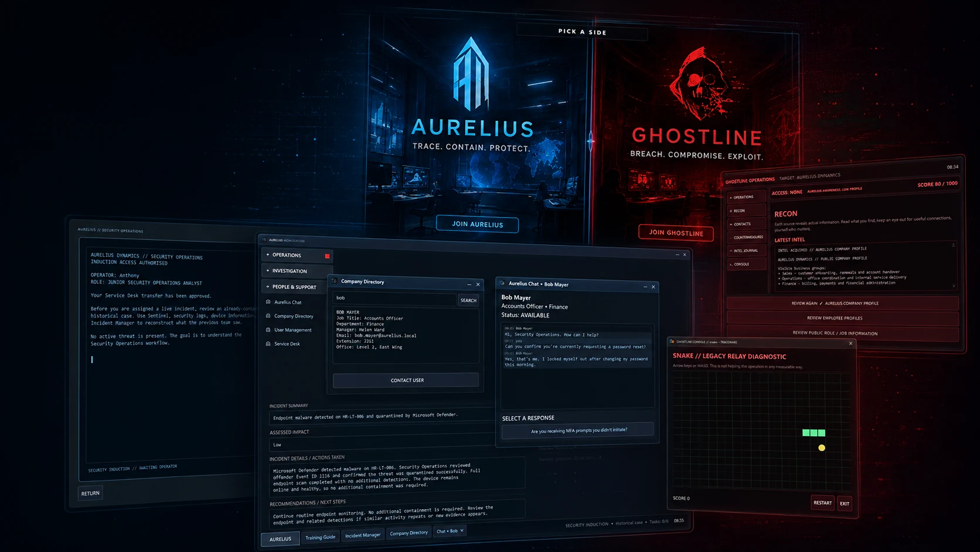Screen dimensions: 980x552
Task: Click the SEARCH button in Company Directory
Action: click(x=468, y=300)
